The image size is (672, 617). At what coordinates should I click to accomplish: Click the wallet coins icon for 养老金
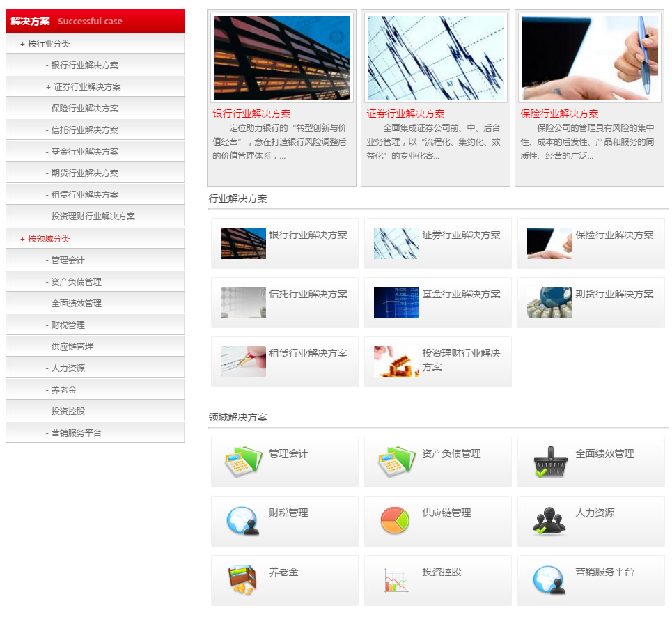[242, 579]
